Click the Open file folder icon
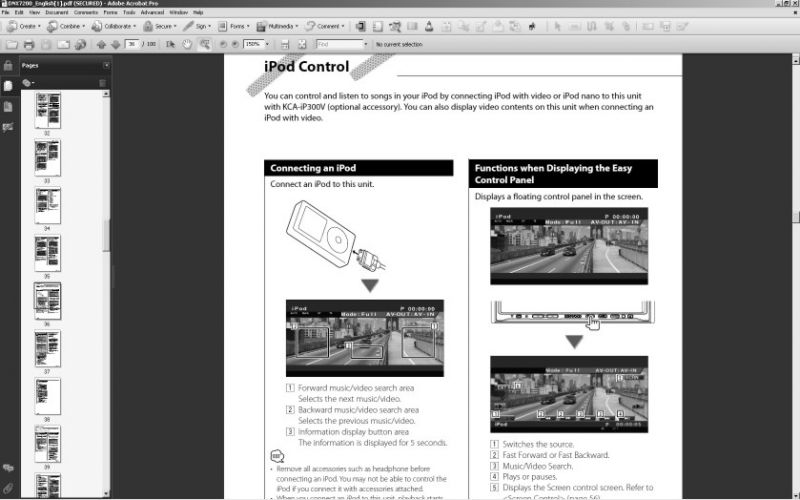 pos(11,44)
